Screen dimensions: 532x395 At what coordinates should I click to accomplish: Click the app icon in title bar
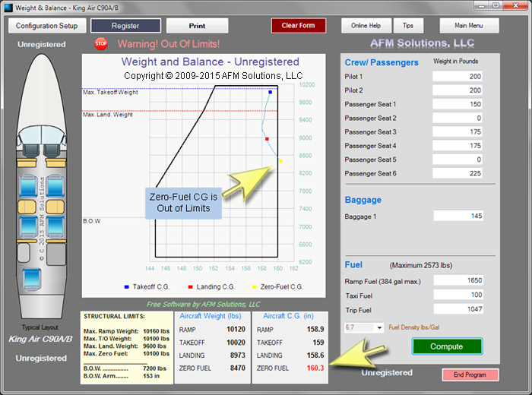pyautogui.click(x=8, y=8)
